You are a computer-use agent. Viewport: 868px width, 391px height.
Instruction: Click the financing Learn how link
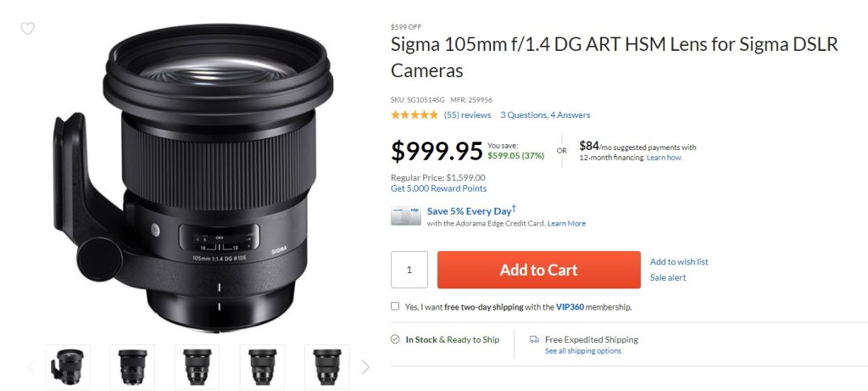pos(664,158)
